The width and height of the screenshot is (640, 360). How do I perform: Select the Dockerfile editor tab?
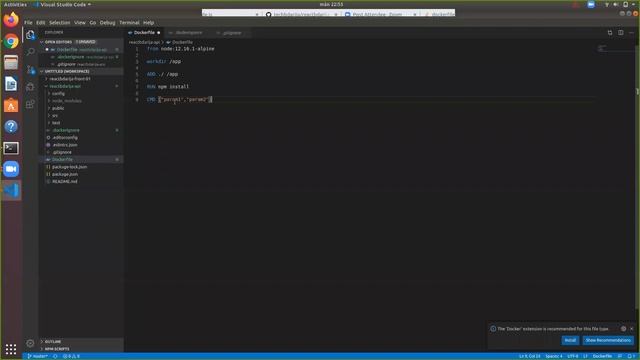coord(144,33)
